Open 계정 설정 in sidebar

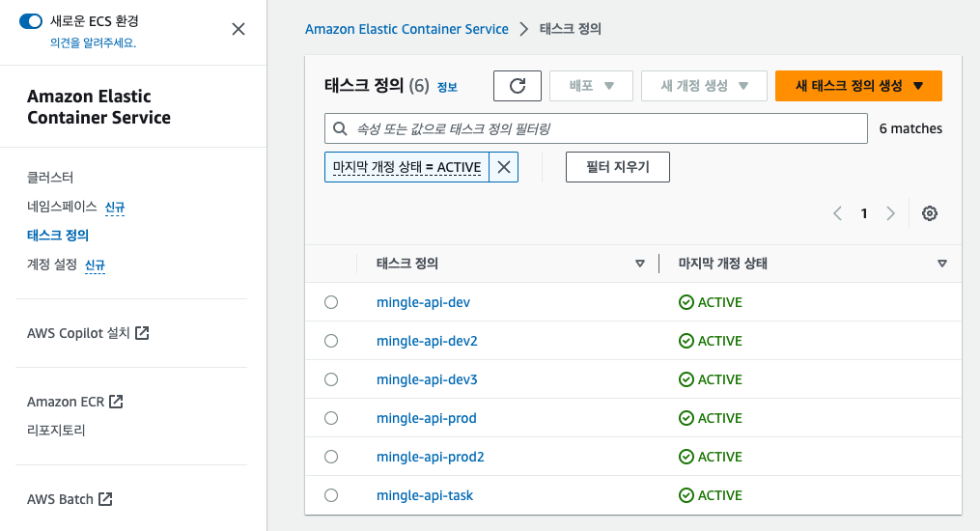[x=52, y=265]
